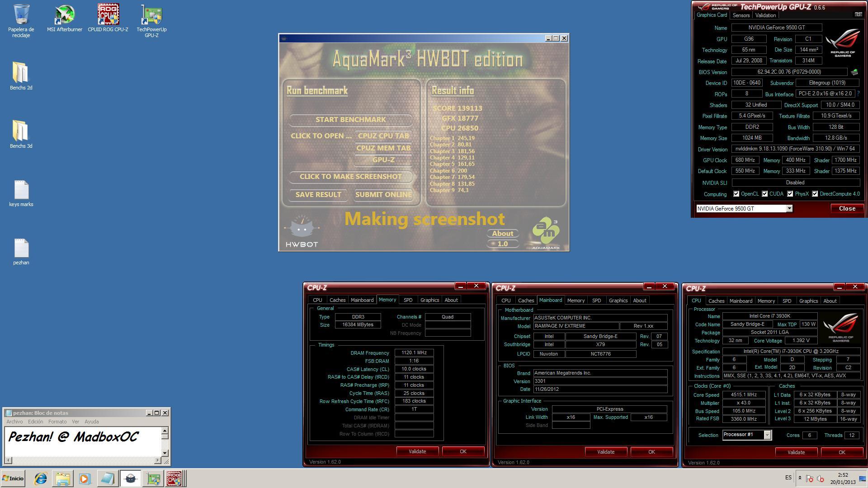This screenshot has height=488, width=868.
Task: Open the Archivo menu in Notepad
Action: (x=14, y=422)
